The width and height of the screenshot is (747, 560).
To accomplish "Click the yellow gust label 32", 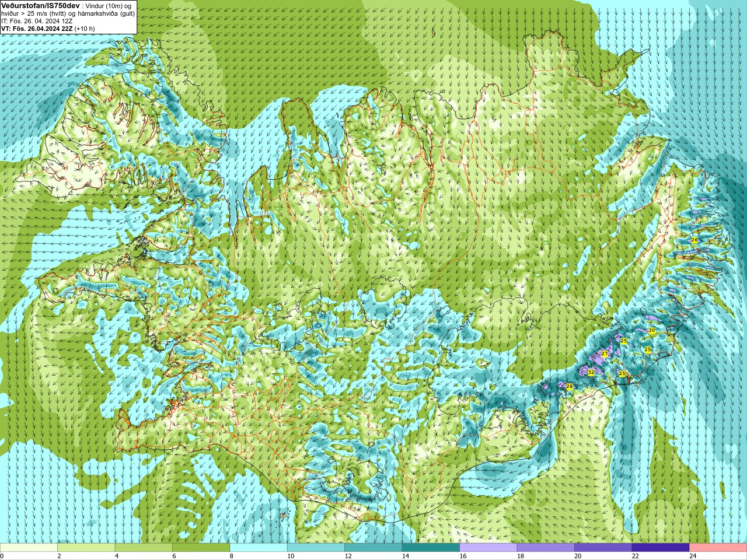I will tap(591, 372).
